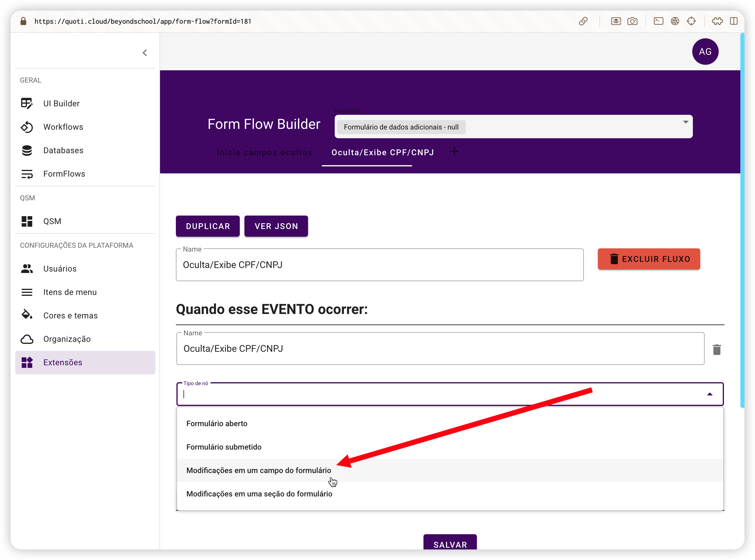
Task: Open the FormFlows sidebar item
Action: [x=64, y=174]
